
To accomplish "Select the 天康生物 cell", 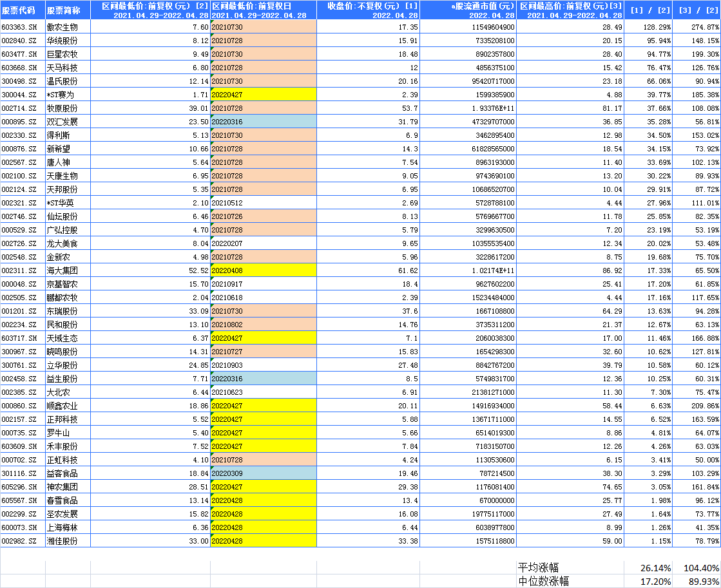I will 68,176.
